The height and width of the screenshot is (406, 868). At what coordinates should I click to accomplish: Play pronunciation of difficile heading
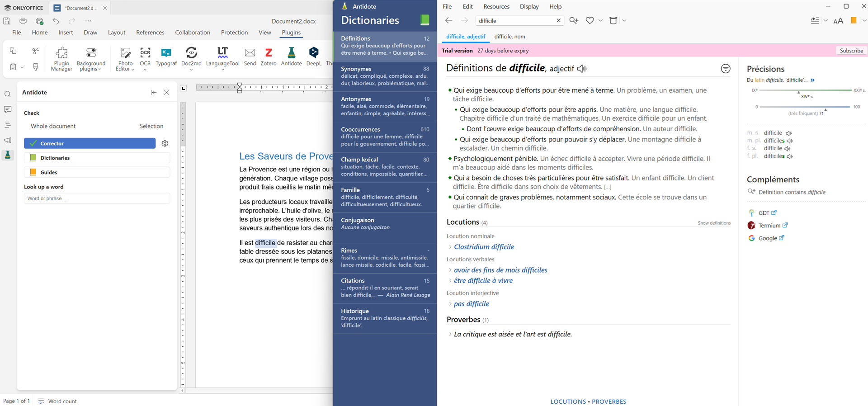click(582, 69)
